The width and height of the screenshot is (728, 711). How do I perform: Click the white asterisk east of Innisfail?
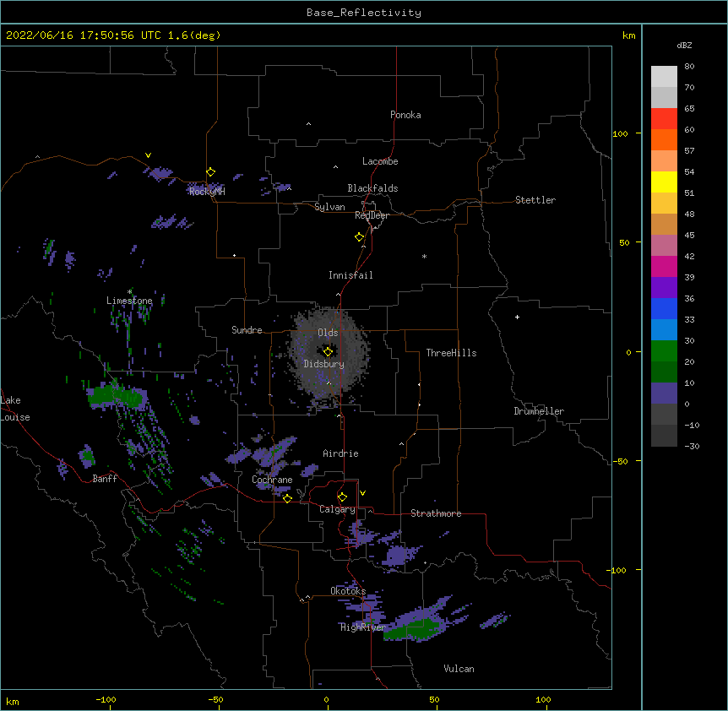click(424, 256)
